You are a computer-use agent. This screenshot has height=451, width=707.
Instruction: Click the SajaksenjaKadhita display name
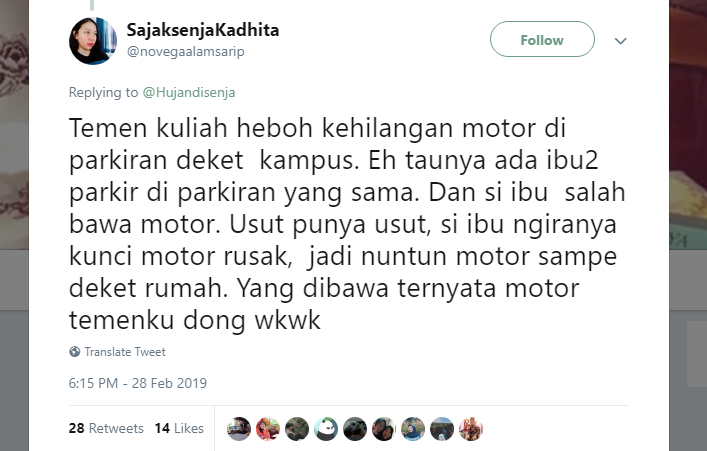point(203,30)
